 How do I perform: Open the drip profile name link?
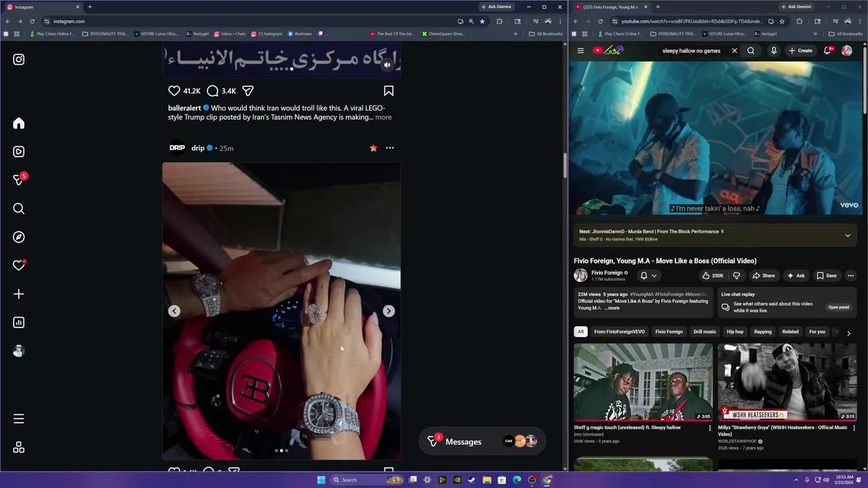click(x=198, y=148)
